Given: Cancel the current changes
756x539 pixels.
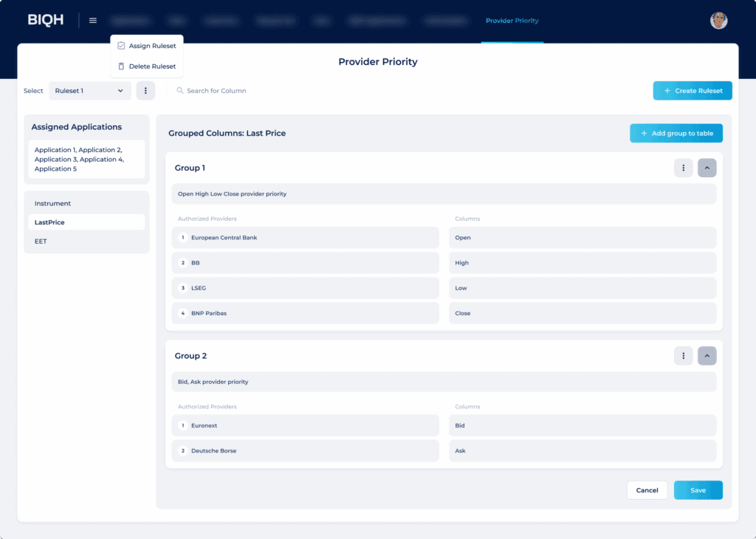Looking at the screenshot, I should 647,490.
